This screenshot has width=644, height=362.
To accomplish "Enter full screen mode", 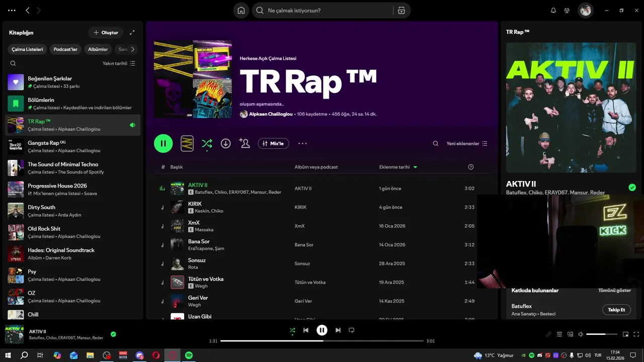I will click(x=636, y=334).
